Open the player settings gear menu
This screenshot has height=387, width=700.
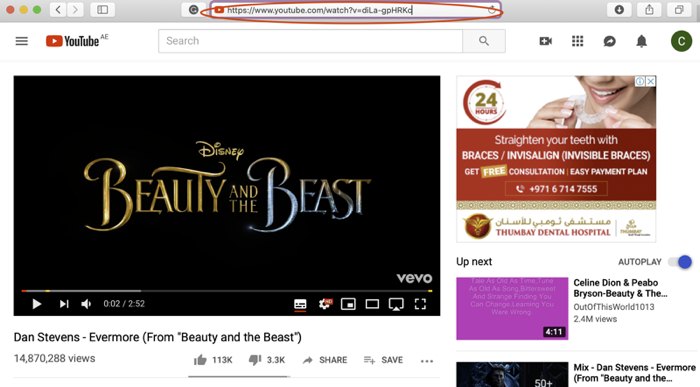pyautogui.click(x=325, y=304)
